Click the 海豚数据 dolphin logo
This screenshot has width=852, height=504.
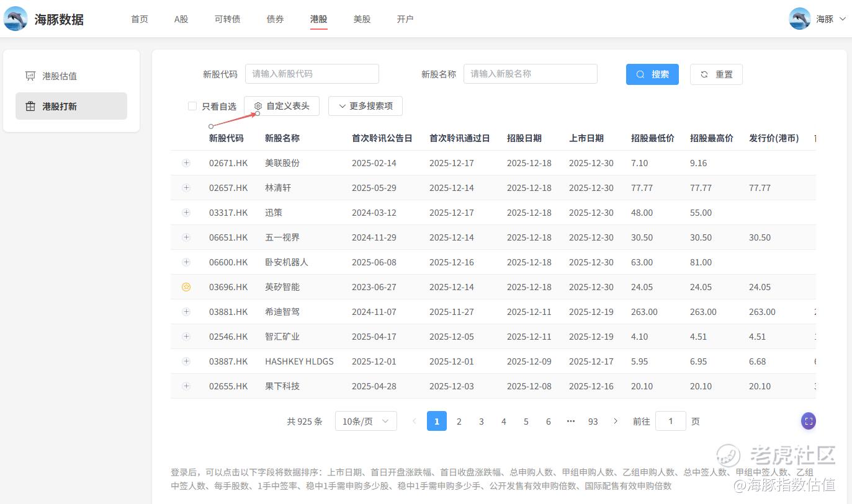16,19
